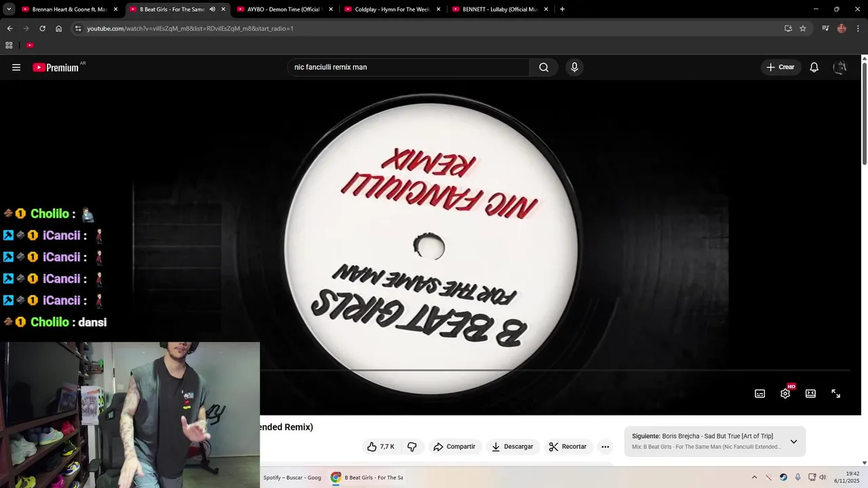
Task: Switch to Coldplay - Hymn For The Weekend tab
Action: (x=392, y=9)
